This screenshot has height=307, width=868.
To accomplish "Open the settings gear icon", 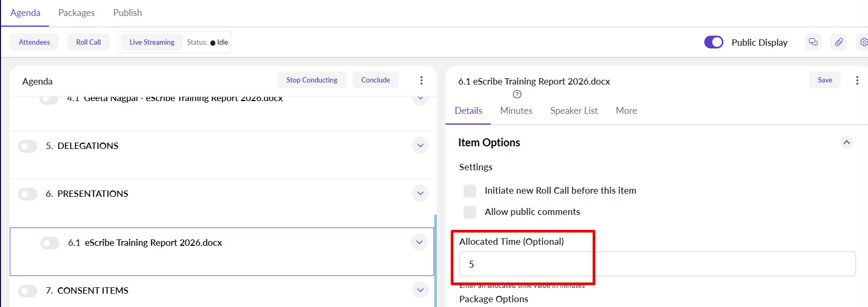I will pos(863,42).
